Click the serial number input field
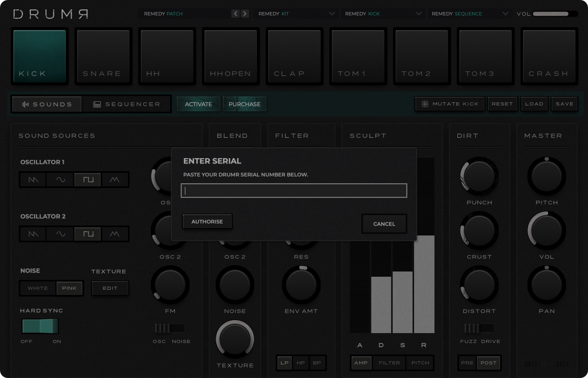This screenshot has height=378, width=588. 294,191
